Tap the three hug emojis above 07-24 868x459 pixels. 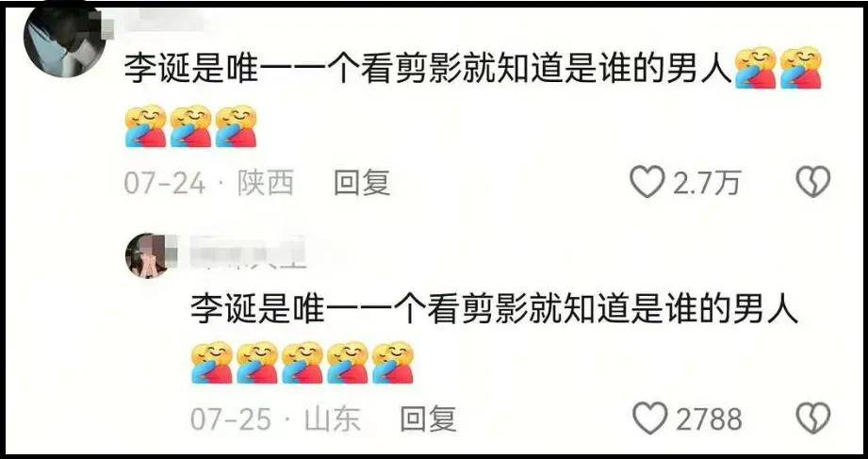tap(190, 126)
